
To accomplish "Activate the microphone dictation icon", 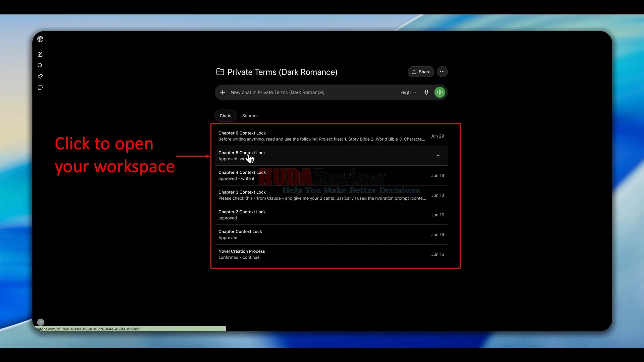I will click(426, 92).
